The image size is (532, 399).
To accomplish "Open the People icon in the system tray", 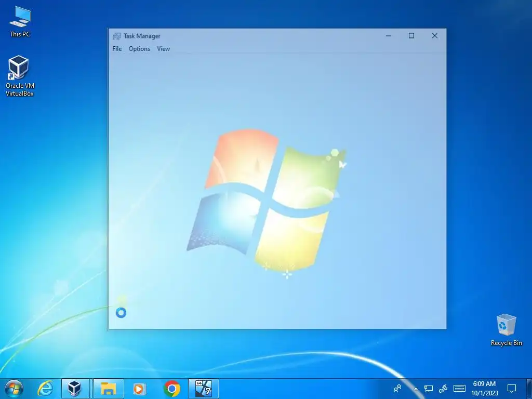I will [397, 388].
